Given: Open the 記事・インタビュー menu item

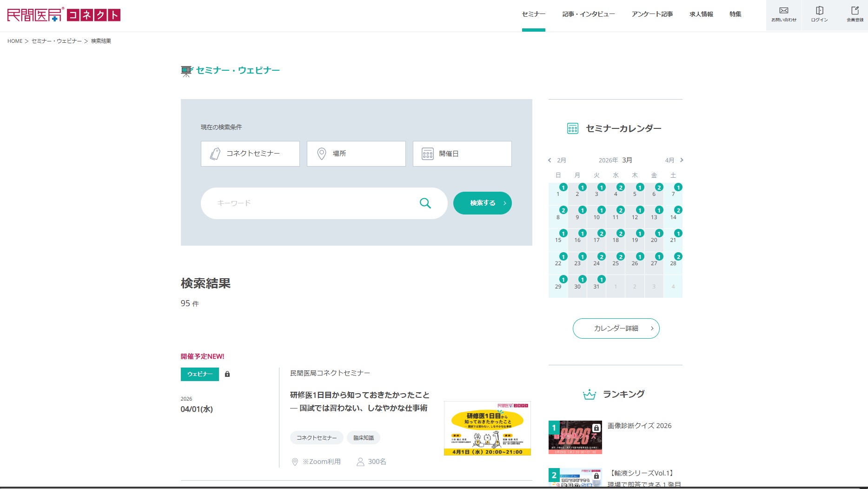Looking at the screenshot, I should [588, 14].
